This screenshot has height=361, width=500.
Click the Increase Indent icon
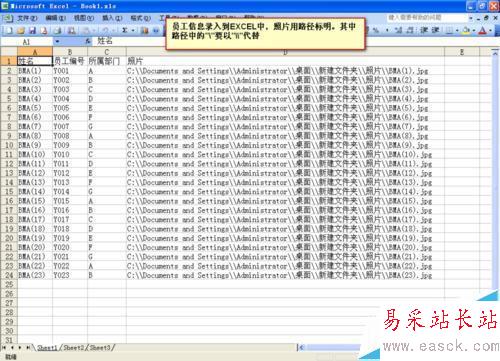point(435,30)
